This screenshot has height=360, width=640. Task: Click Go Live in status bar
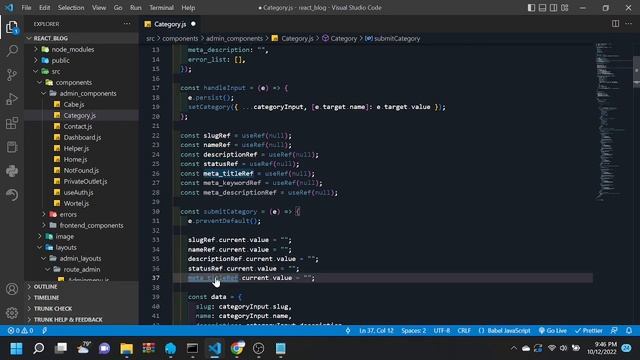[553, 331]
